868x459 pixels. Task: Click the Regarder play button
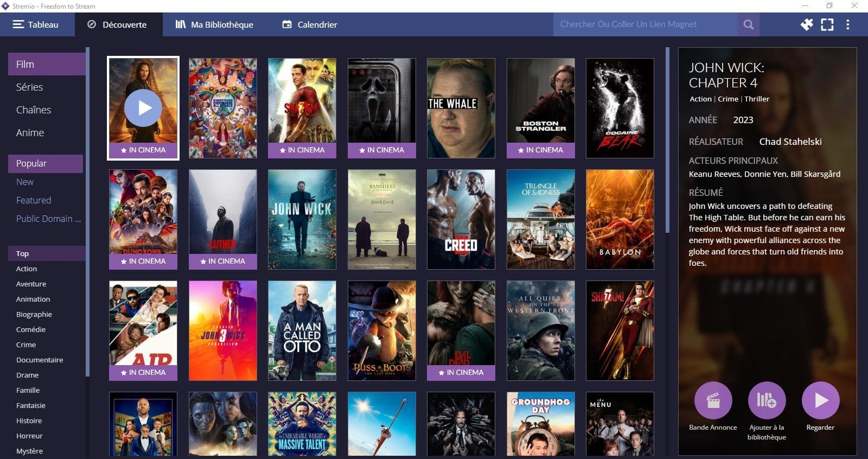tap(820, 400)
